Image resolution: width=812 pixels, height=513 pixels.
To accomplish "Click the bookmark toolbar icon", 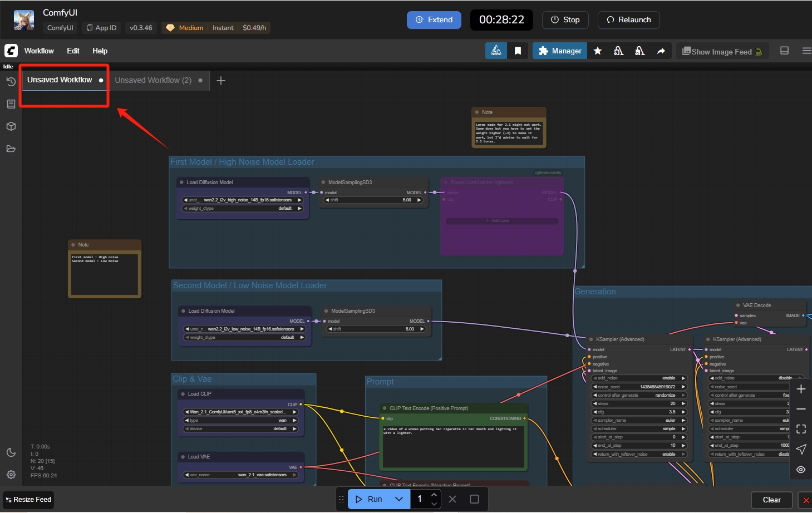I will click(518, 51).
